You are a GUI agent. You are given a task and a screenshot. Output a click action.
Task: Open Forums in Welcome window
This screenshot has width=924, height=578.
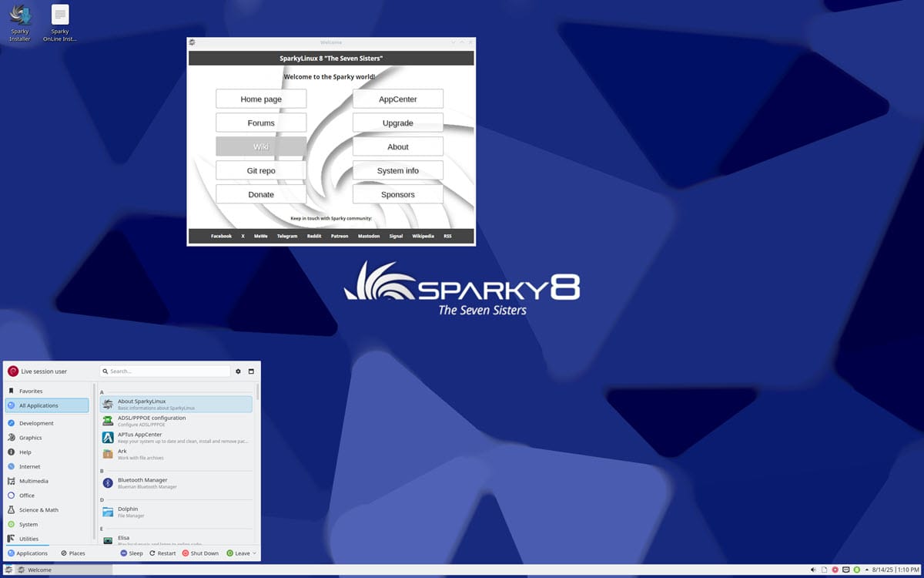point(261,123)
